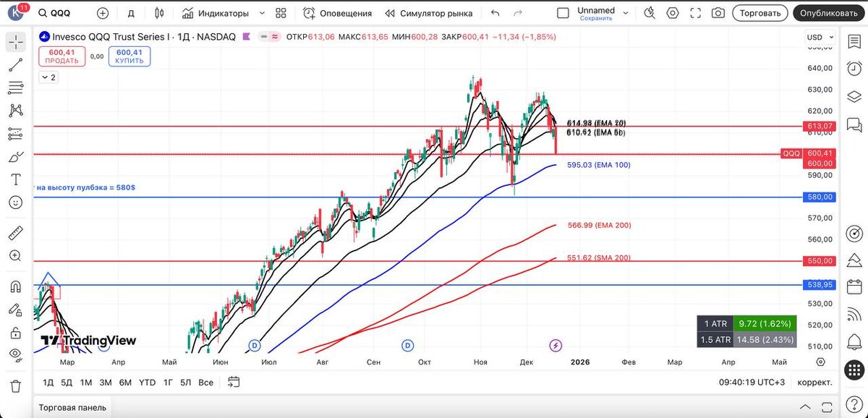Open the Fibonacci retracement tools
Image resolution: width=868 pixels, height=418 pixels.
point(15,88)
